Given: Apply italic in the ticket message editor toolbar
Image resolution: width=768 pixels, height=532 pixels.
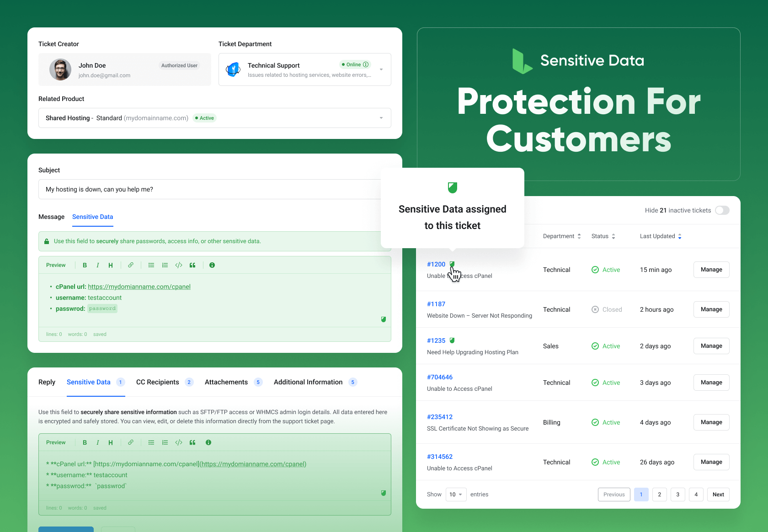Looking at the screenshot, I should [98, 265].
